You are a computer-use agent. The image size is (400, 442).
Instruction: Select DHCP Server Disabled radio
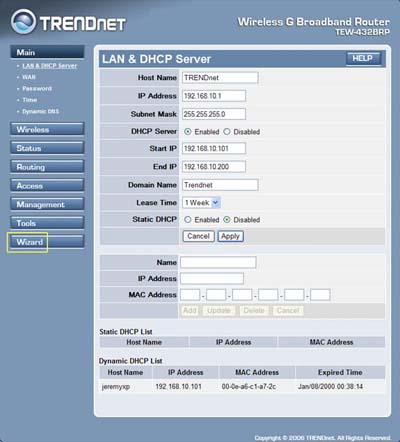click(227, 132)
